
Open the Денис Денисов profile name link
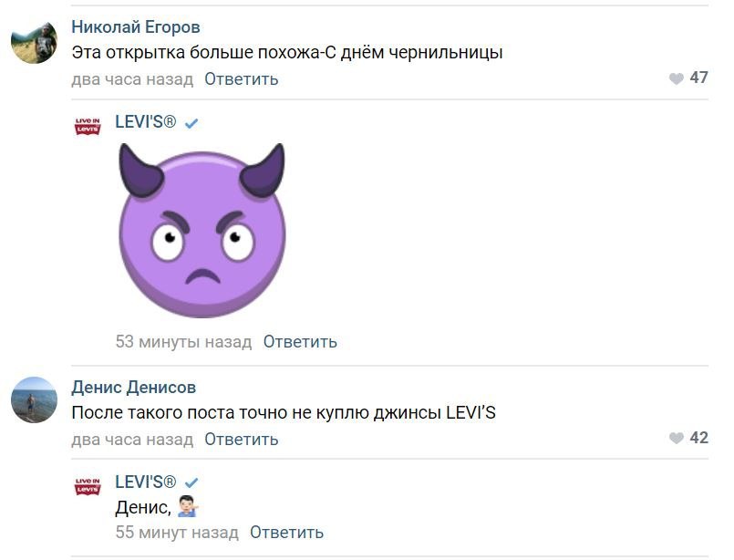point(134,388)
